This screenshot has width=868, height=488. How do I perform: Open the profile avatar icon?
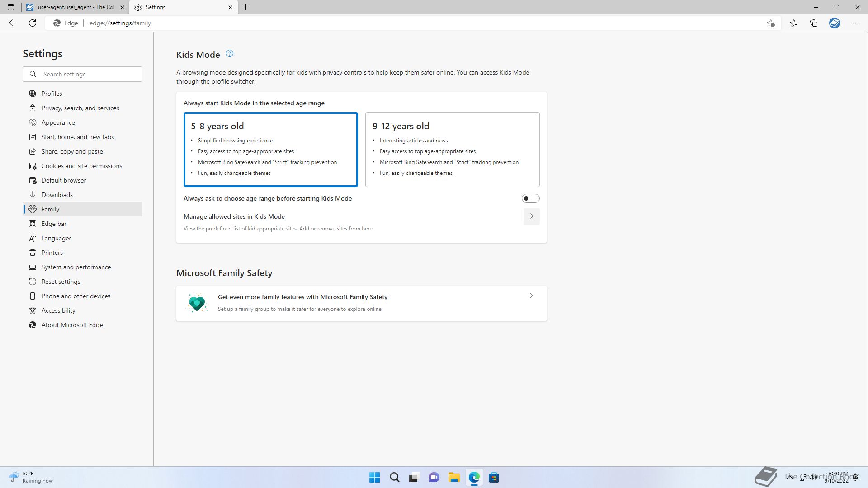[835, 23]
